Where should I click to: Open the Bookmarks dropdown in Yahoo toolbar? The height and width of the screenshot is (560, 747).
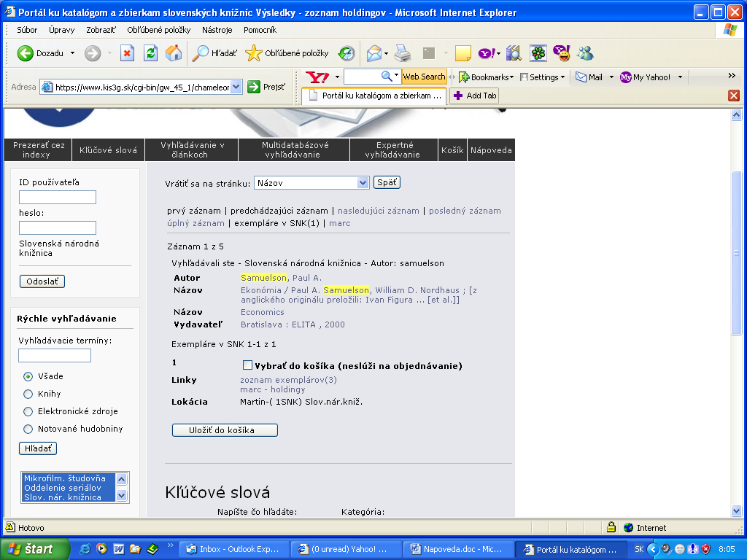click(x=485, y=77)
